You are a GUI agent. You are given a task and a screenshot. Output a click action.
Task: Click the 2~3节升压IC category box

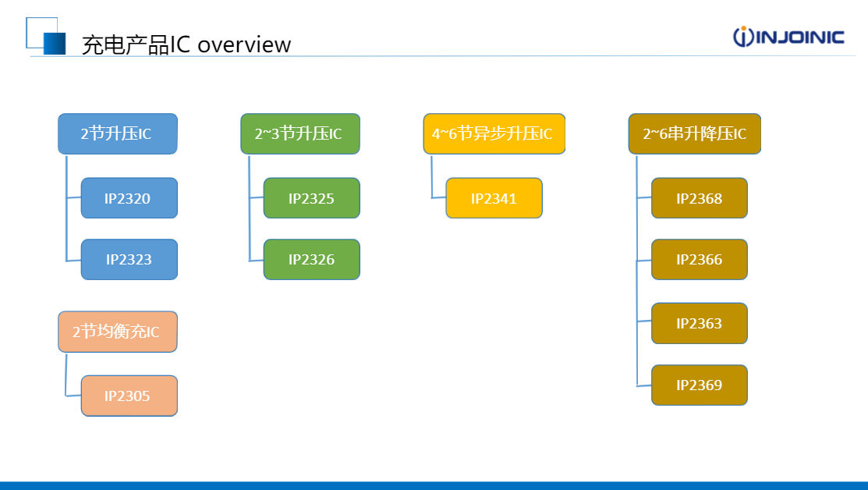click(x=300, y=134)
